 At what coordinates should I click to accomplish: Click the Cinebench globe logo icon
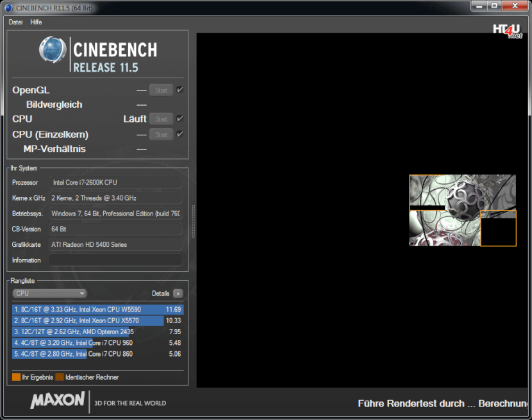click(53, 49)
